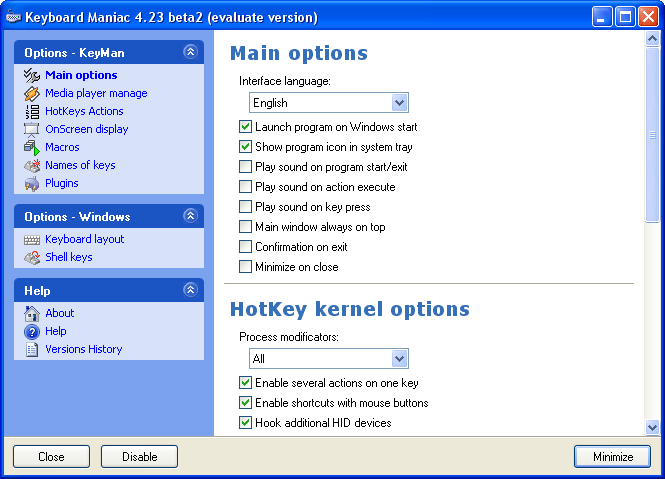Viewport: 665px width, 479px height.
Task: Show the About page
Action: [59, 313]
